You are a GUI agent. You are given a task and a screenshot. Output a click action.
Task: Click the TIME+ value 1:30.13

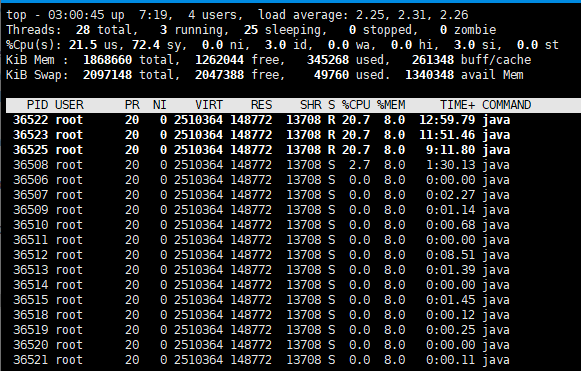451,165
